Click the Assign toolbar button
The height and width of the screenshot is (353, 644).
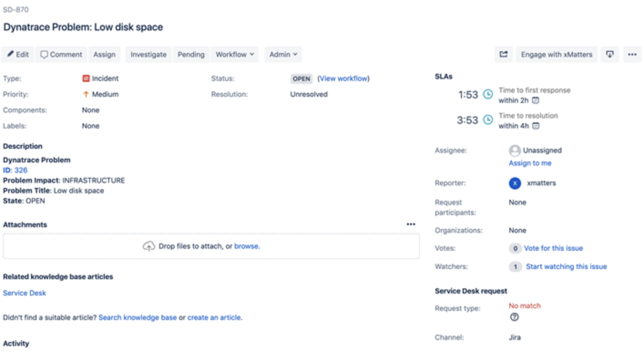pos(104,54)
